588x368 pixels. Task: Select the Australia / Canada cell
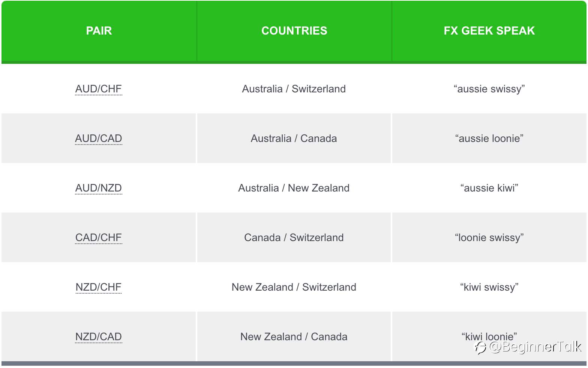(294, 139)
